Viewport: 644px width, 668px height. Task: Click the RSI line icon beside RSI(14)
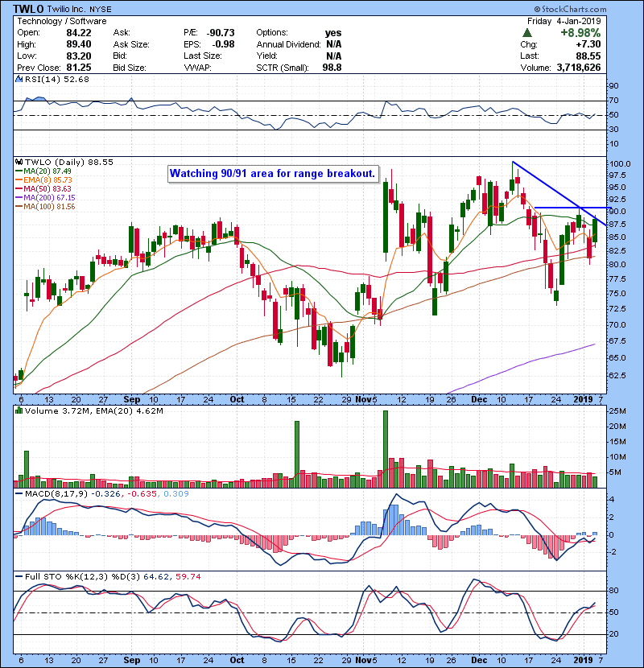point(19,79)
